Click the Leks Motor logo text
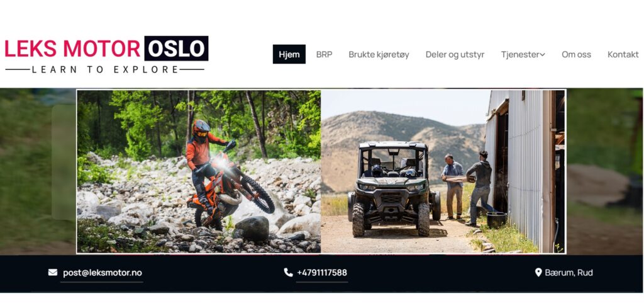Image resolution: width=644 pixels, height=303 pixels. 72,49
